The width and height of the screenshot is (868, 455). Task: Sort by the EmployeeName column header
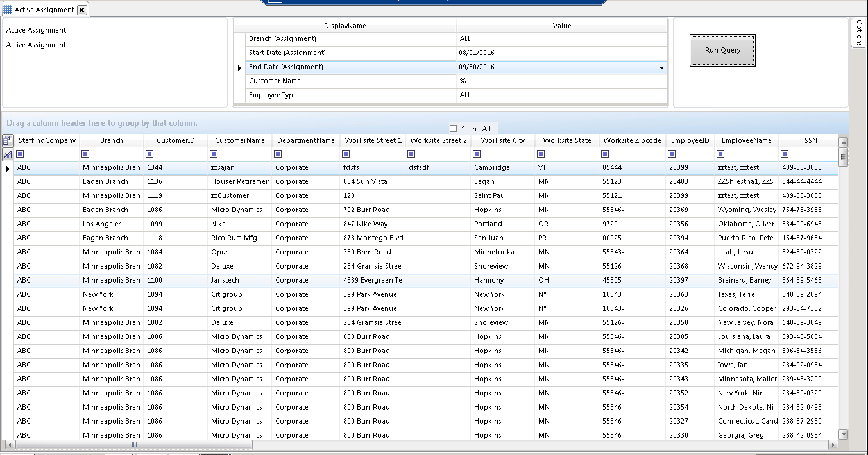pyautogui.click(x=746, y=140)
